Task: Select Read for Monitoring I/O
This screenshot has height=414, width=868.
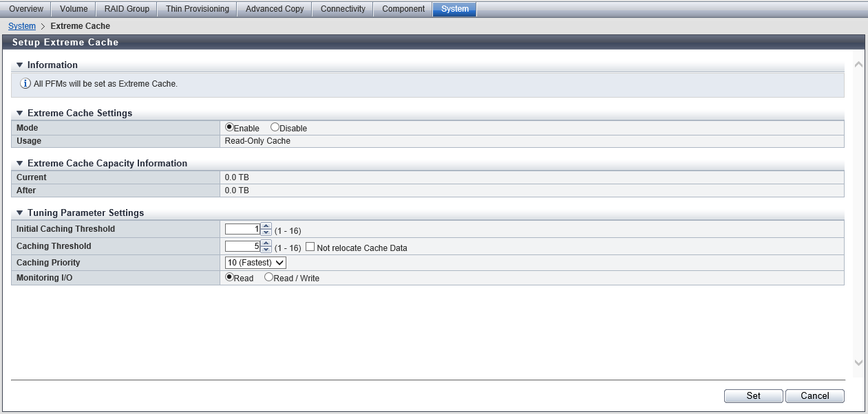Action: (x=229, y=278)
